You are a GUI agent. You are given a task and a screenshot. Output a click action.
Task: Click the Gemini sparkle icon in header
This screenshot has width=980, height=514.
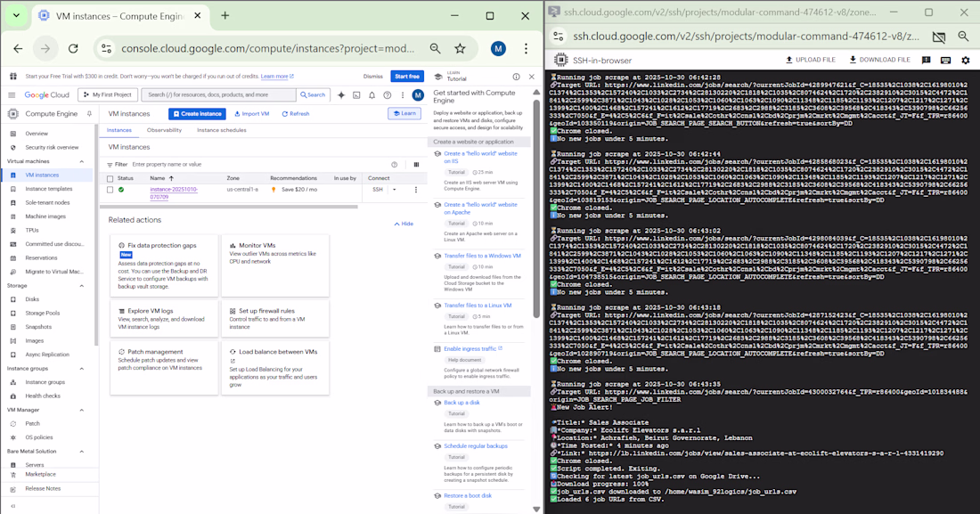coord(341,95)
